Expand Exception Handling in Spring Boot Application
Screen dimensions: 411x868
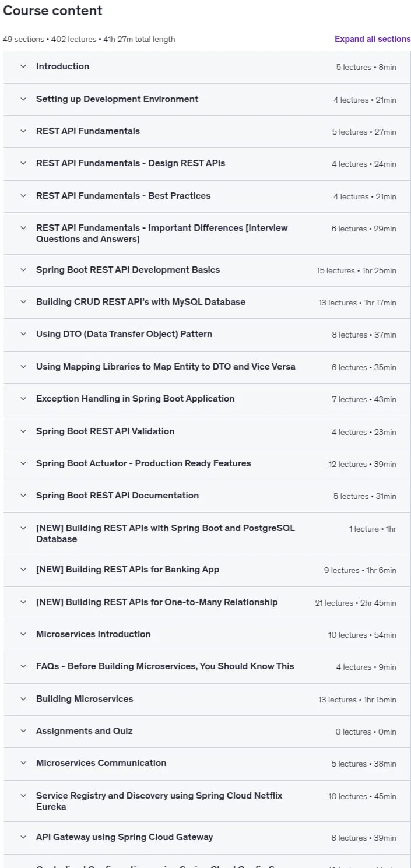coord(207,399)
